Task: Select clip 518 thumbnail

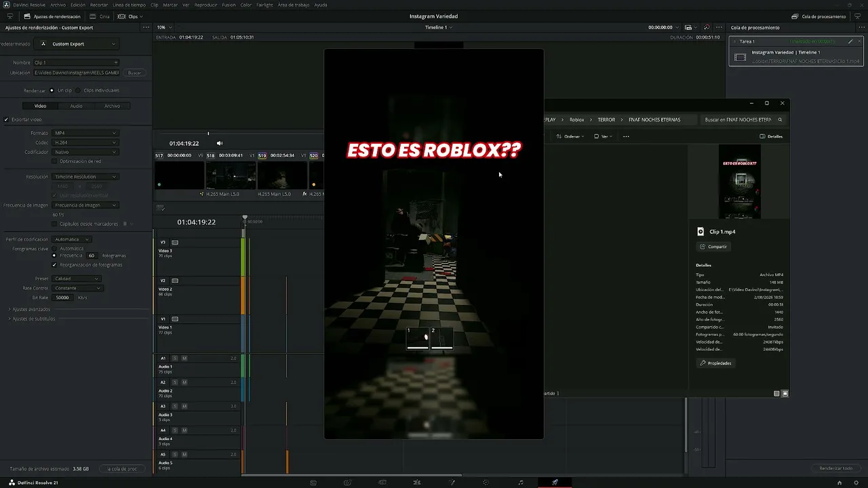Action: tap(231, 176)
